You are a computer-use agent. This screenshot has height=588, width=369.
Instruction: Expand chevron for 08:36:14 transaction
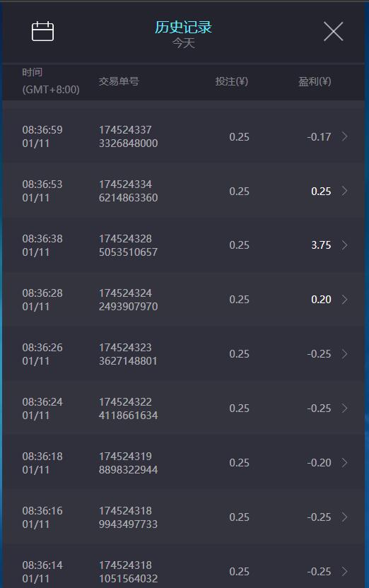pos(344,572)
